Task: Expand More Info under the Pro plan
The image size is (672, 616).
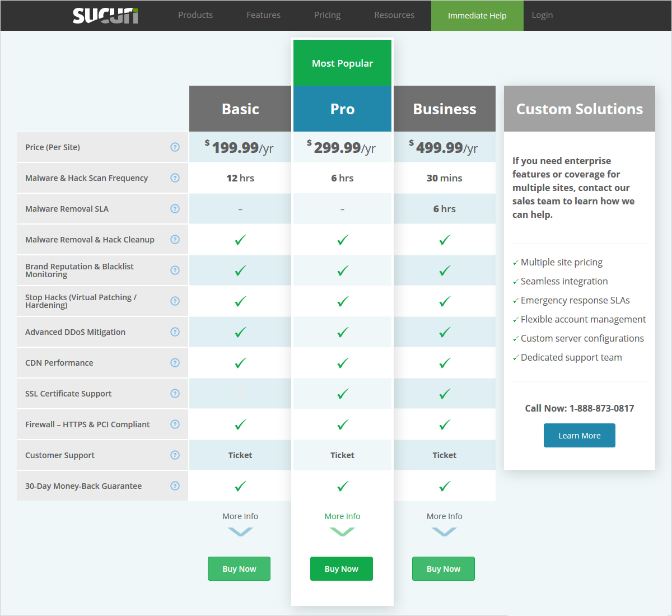Action: click(342, 517)
